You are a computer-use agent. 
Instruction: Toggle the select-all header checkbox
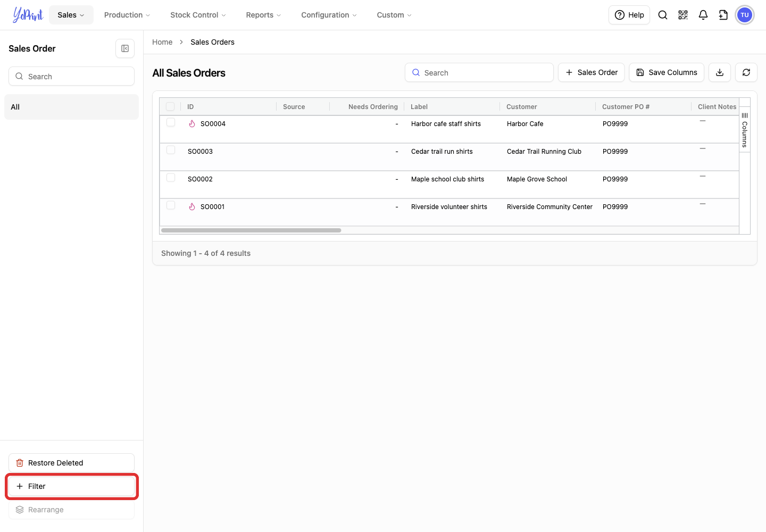tap(170, 106)
